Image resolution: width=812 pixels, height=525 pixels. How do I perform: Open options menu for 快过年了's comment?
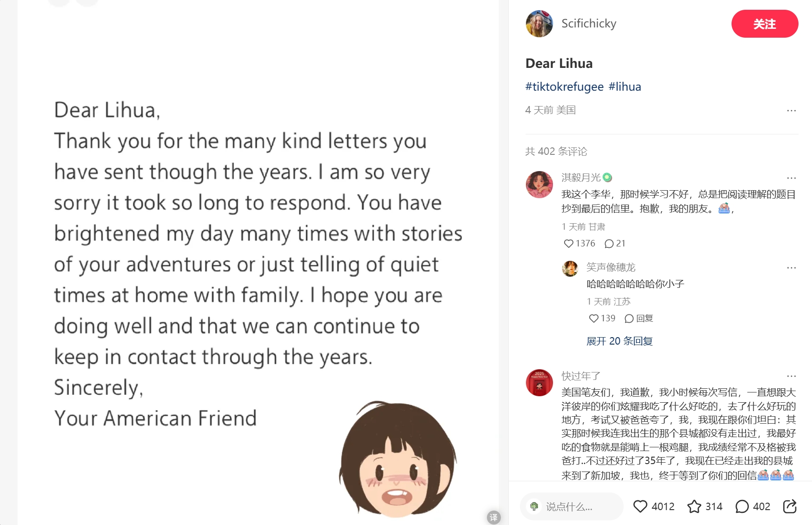tap(791, 376)
